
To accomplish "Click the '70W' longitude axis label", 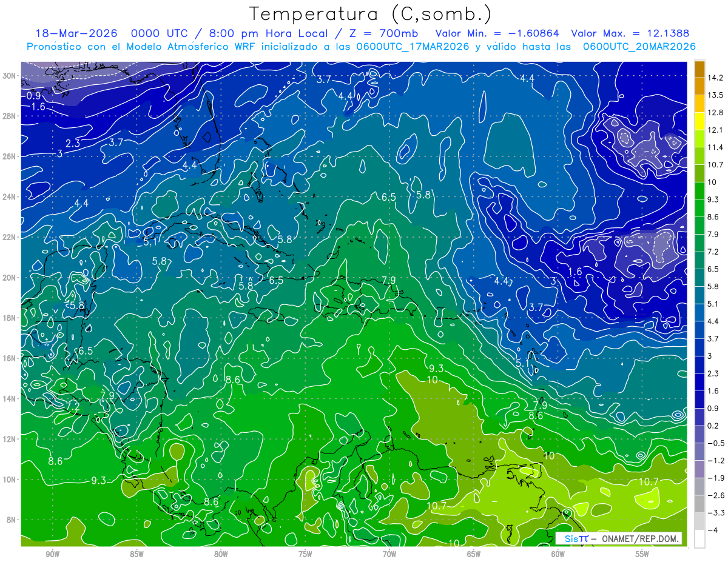I will [x=389, y=555].
